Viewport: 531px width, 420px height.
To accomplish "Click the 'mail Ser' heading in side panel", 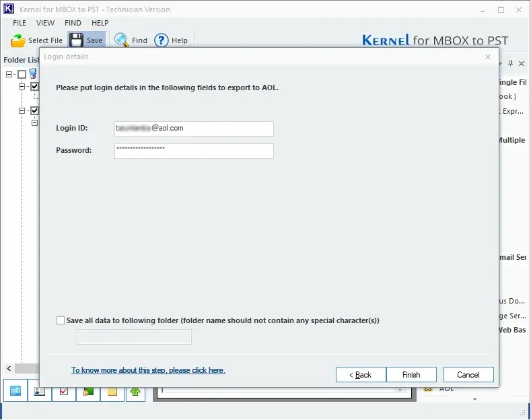I will [513, 257].
